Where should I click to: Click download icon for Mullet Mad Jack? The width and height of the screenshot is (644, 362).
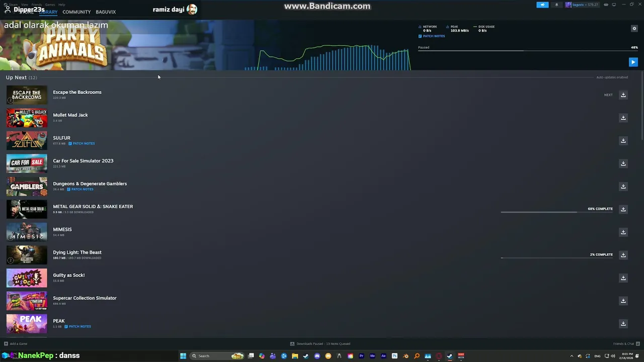pos(623,118)
